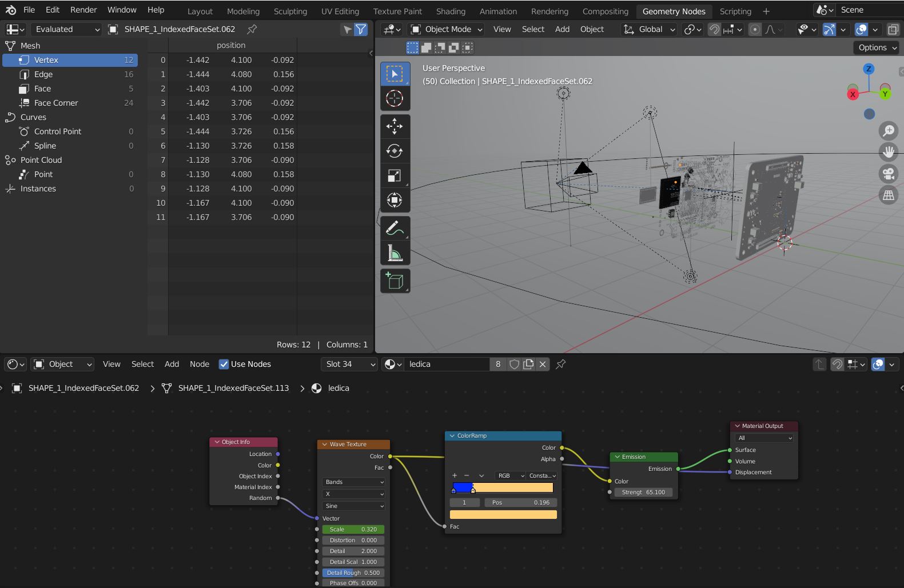Open the Render menu
Image resolution: width=904 pixels, height=588 pixels.
click(83, 10)
